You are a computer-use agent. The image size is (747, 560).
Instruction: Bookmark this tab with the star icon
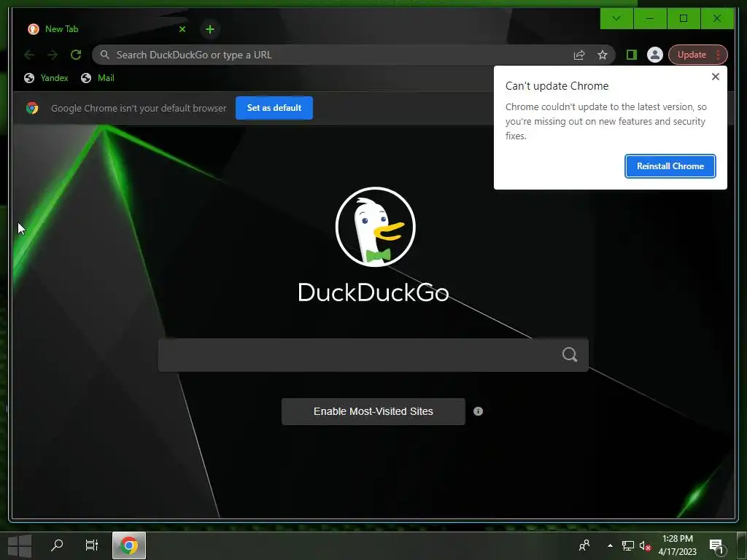point(603,55)
